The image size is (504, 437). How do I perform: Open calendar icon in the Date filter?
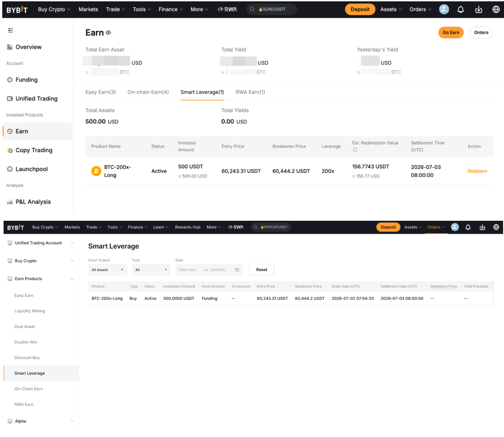237,270
